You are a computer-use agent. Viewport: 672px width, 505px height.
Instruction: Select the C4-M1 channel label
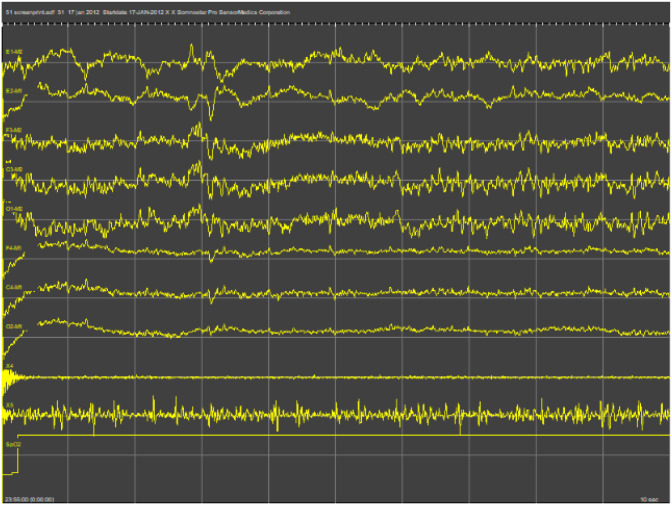[14, 287]
